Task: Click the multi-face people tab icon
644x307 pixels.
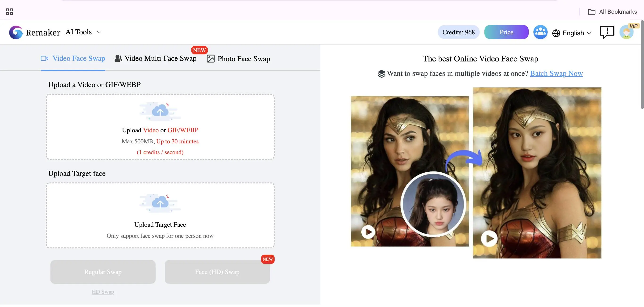Action: (118, 58)
